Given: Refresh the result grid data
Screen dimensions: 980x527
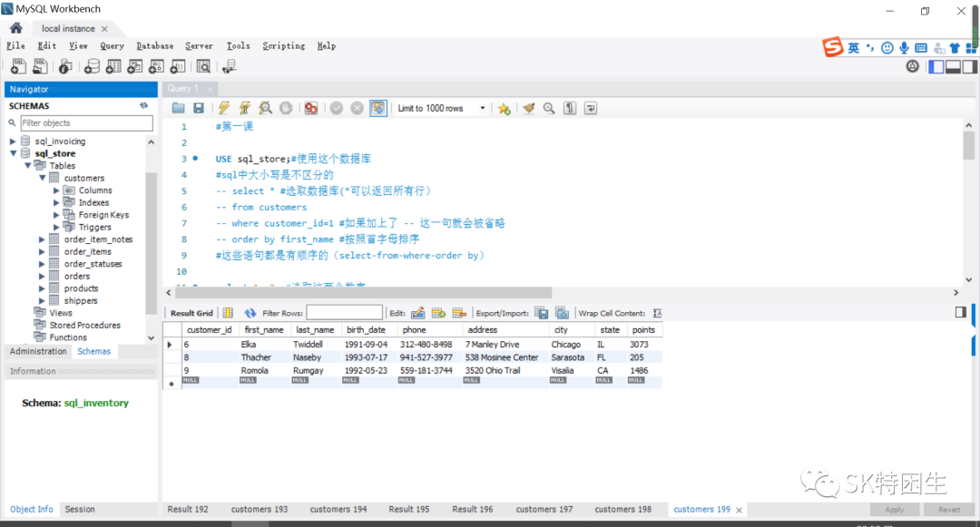Looking at the screenshot, I should [x=250, y=313].
